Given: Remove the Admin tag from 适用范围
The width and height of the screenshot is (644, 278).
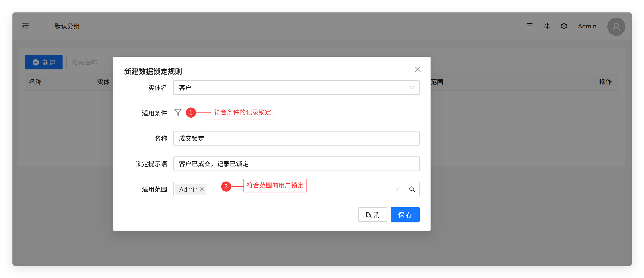Looking at the screenshot, I should click(x=202, y=189).
